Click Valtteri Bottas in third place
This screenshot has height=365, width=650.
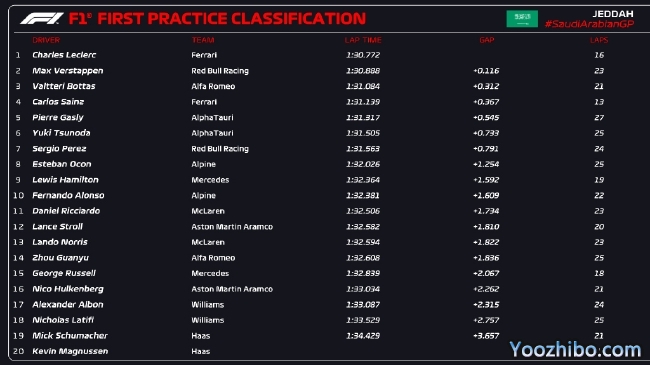pyautogui.click(x=64, y=86)
